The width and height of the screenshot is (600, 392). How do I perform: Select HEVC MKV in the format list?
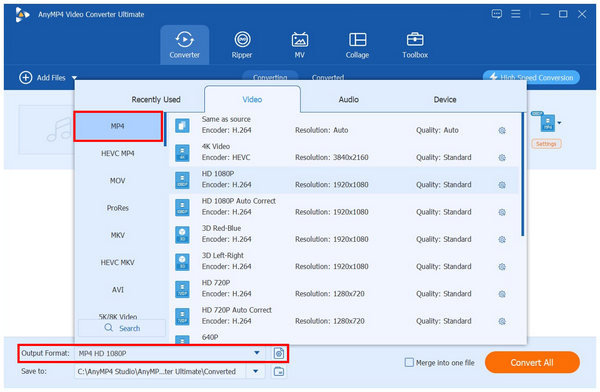(x=118, y=262)
